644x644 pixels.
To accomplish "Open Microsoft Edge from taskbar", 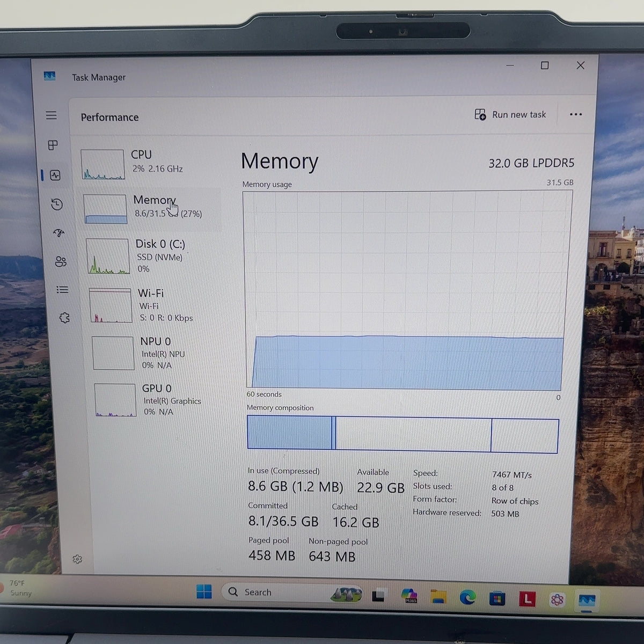I will pos(467,597).
